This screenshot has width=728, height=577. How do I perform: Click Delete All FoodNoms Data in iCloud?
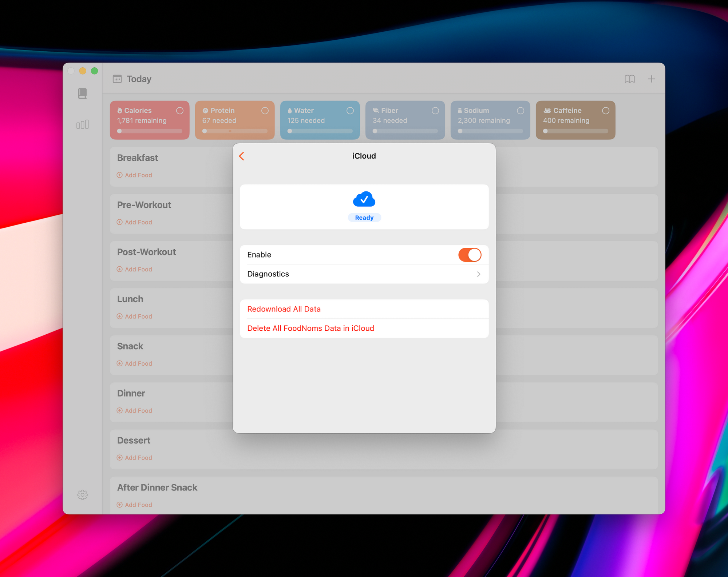point(310,328)
